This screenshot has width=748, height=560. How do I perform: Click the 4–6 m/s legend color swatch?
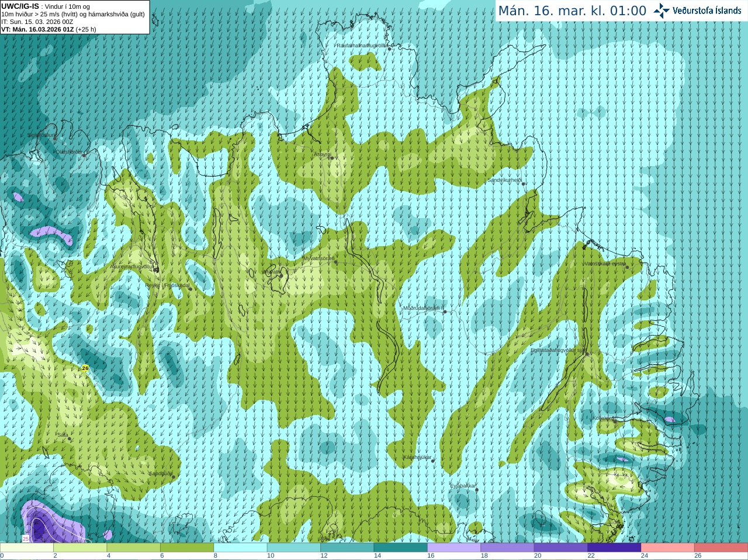[134, 548]
